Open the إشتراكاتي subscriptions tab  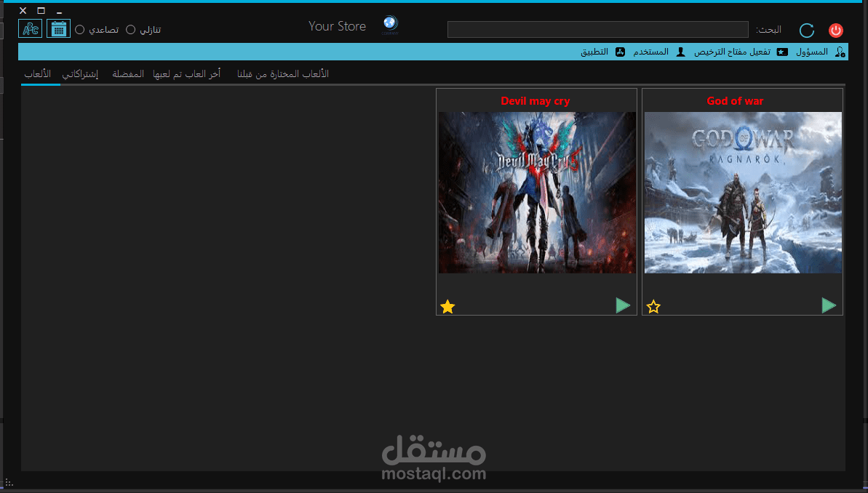pyautogui.click(x=81, y=73)
